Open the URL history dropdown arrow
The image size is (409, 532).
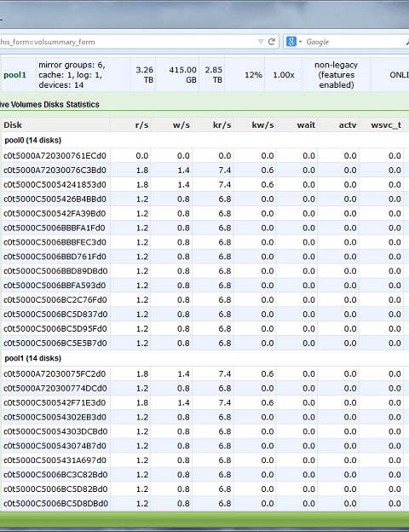(x=261, y=42)
